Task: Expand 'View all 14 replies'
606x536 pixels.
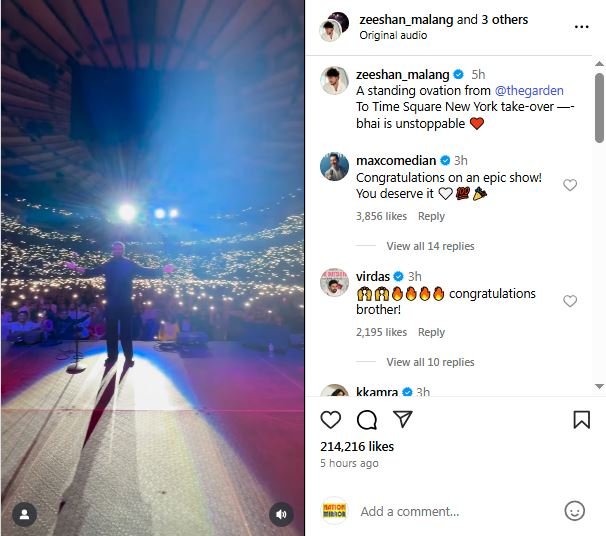Action: click(430, 246)
